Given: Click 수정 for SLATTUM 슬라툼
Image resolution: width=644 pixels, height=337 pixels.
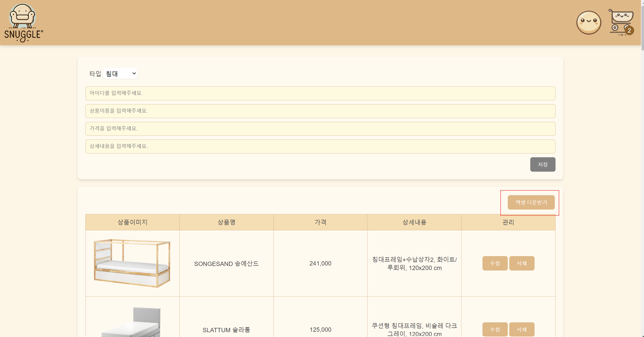Looking at the screenshot, I should coord(495,329).
